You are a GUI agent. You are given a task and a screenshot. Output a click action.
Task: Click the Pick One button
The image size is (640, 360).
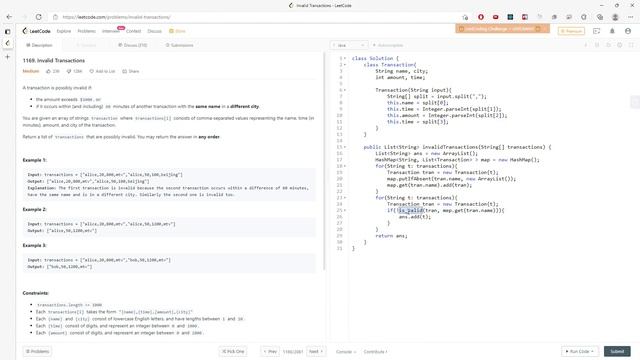(233, 351)
